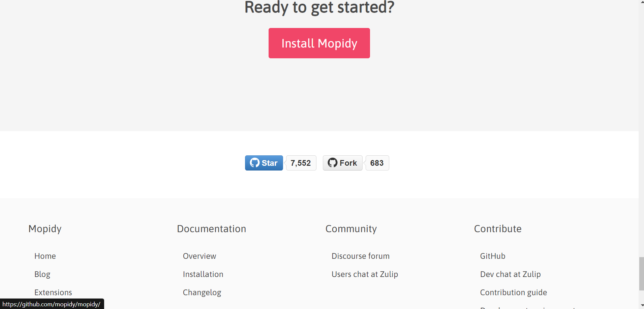Click the GitHub octocat icon on the Star button
This screenshot has height=309, width=644.
pyautogui.click(x=255, y=163)
